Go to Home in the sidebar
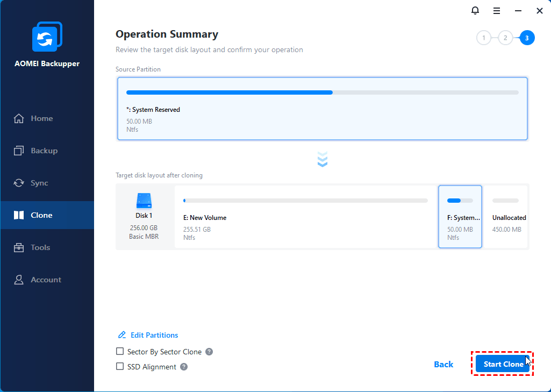 (x=41, y=118)
